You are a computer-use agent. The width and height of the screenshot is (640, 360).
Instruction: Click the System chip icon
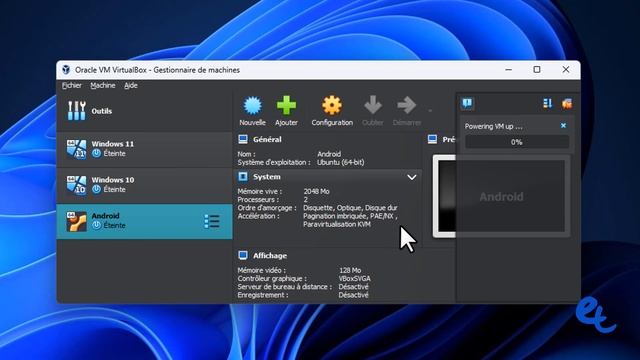click(243, 177)
